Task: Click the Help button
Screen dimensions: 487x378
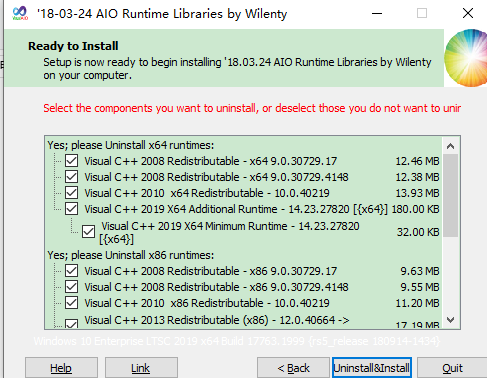Action: (x=61, y=368)
